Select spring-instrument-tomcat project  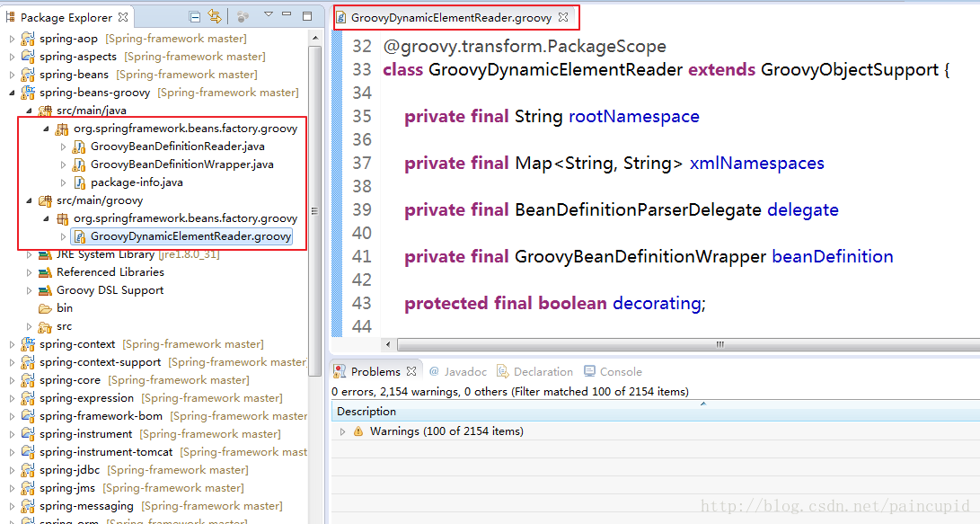[x=106, y=452]
